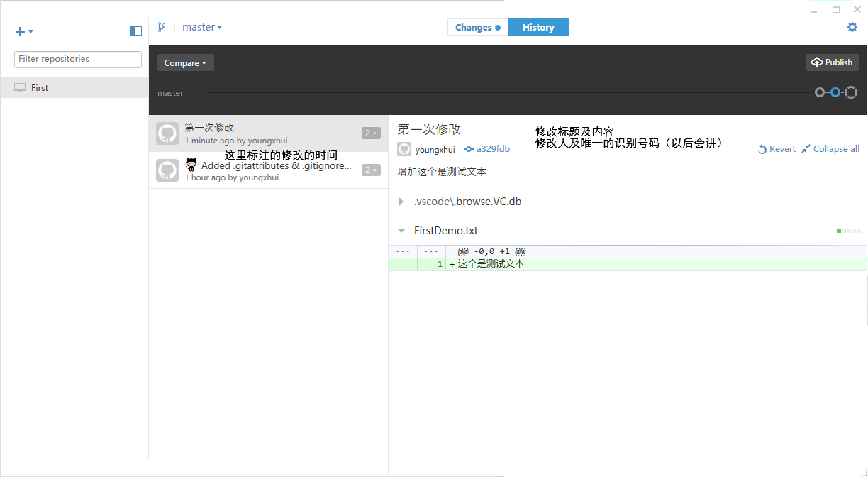This screenshot has width=868, height=477.
Task: Click the Revert link
Action: [777, 149]
